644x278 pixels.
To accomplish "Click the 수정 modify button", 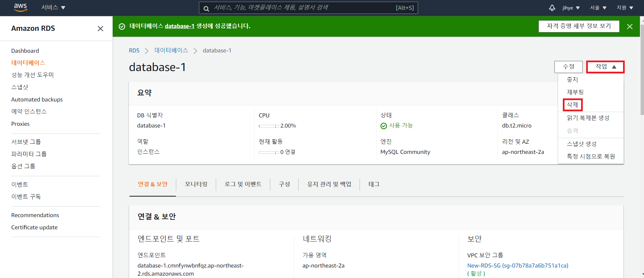I will tap(568, 67).
